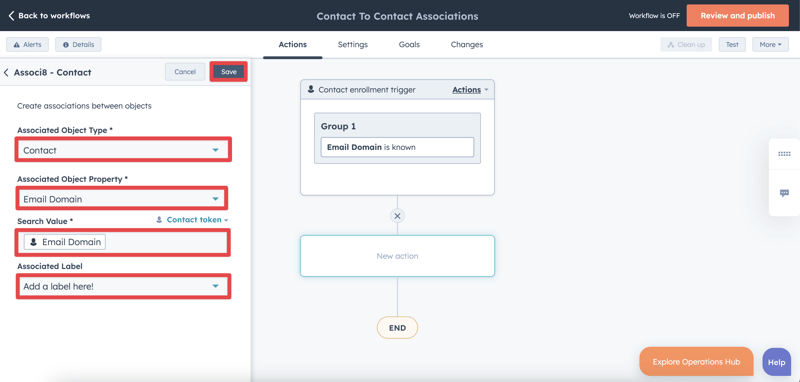Open the side chat comments icon
This screenshot has width=800, height=382.
(784, 193)
